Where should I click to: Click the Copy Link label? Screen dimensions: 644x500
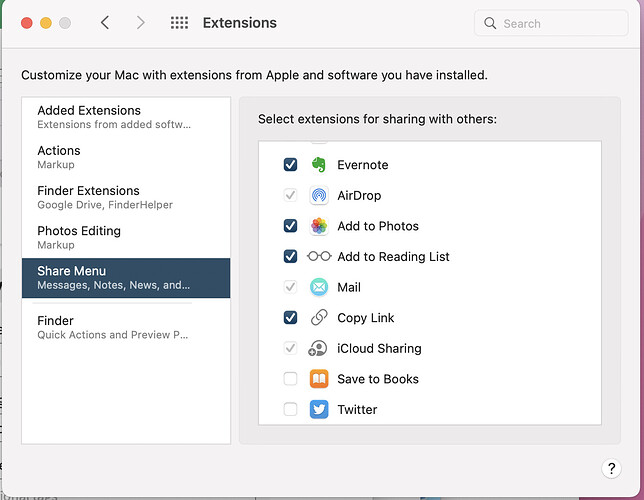click(x=366, y=318)
